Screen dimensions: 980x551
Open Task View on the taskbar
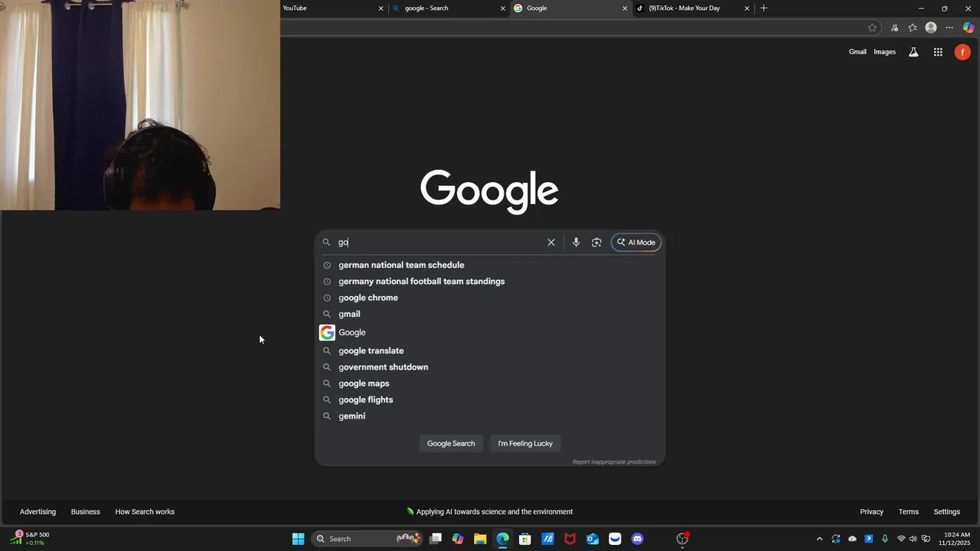pyautogui.click(x=436, y=539)
